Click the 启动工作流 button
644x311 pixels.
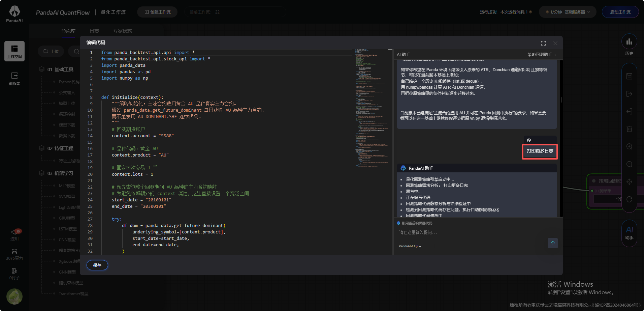pos(620,12)
